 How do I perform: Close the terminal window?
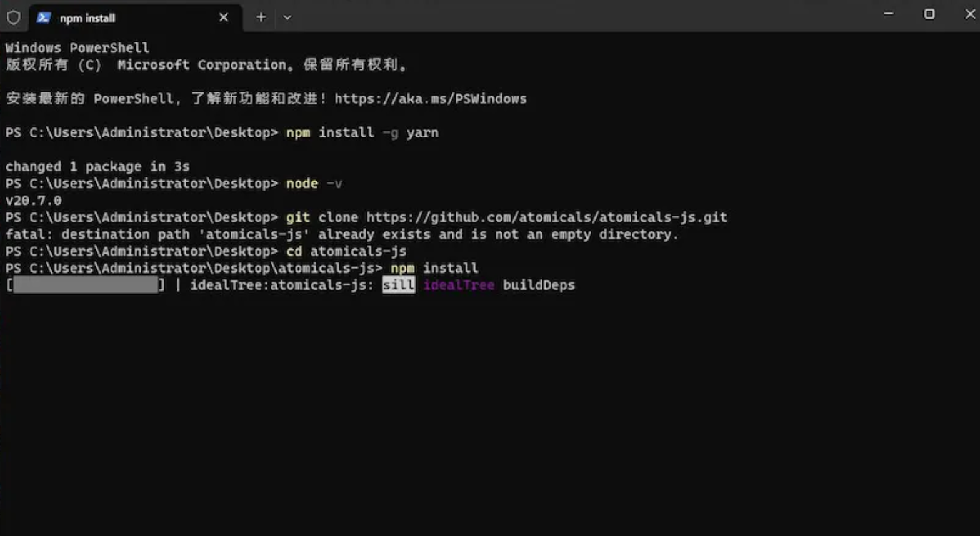[970, 14]
